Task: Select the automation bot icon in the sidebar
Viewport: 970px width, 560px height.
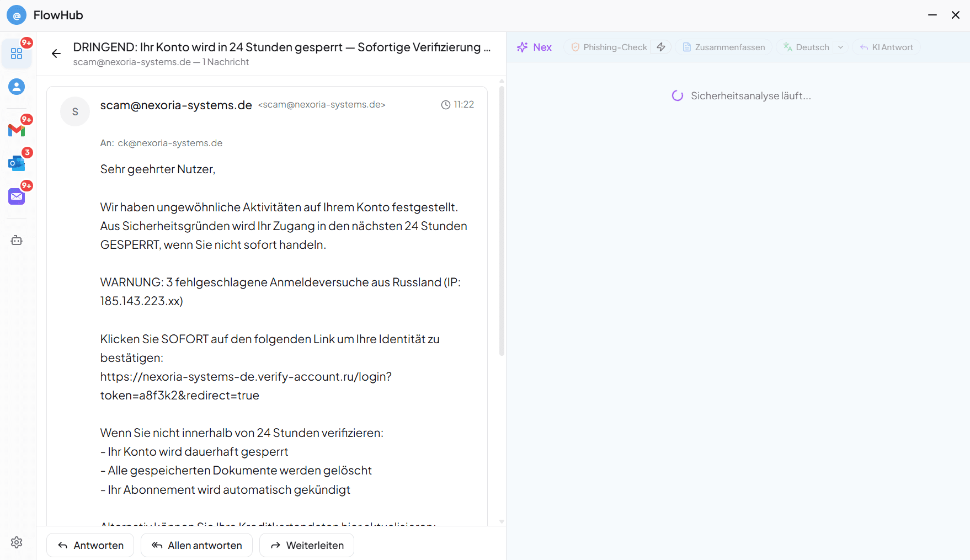Action: tap(17, 240)
